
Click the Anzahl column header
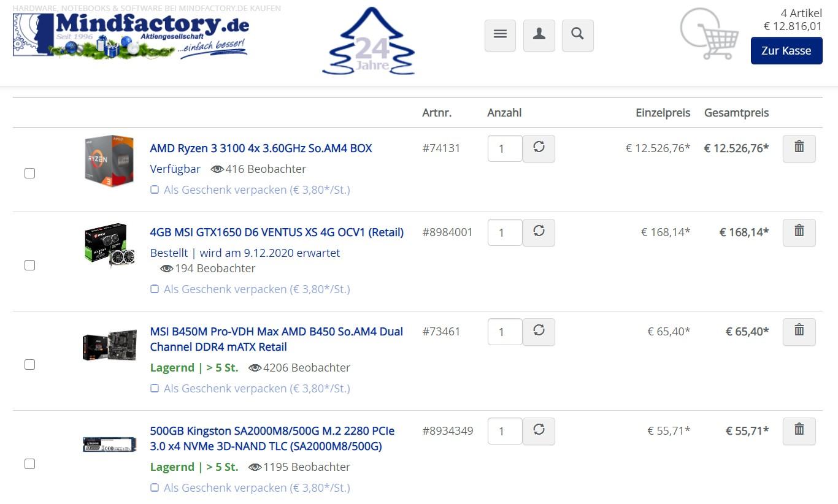[x=504, y=113]
